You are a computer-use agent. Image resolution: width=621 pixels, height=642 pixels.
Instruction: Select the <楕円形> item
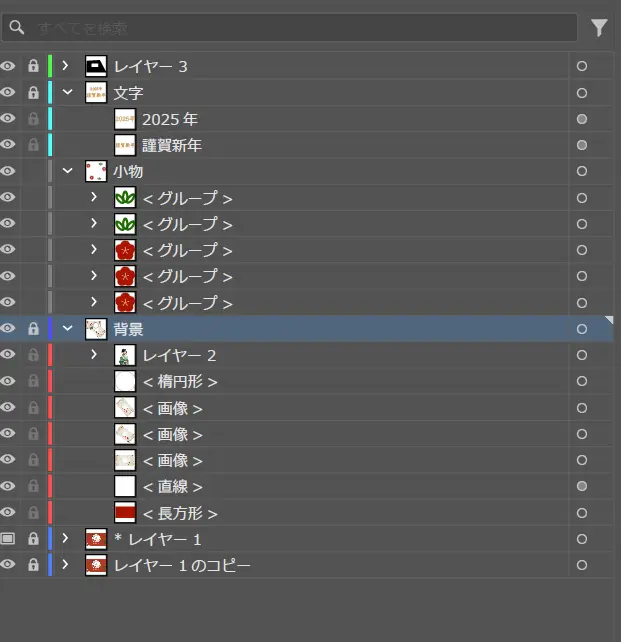point(180,382)
